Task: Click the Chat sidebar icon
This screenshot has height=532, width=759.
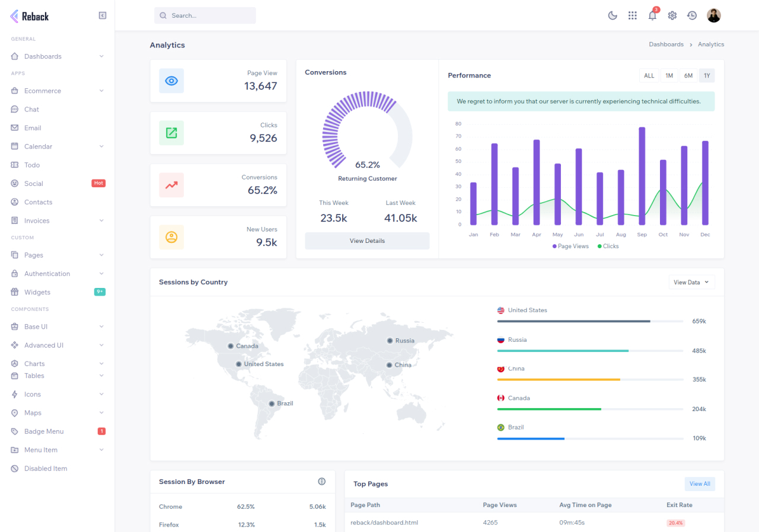Action: coord(15,110)
